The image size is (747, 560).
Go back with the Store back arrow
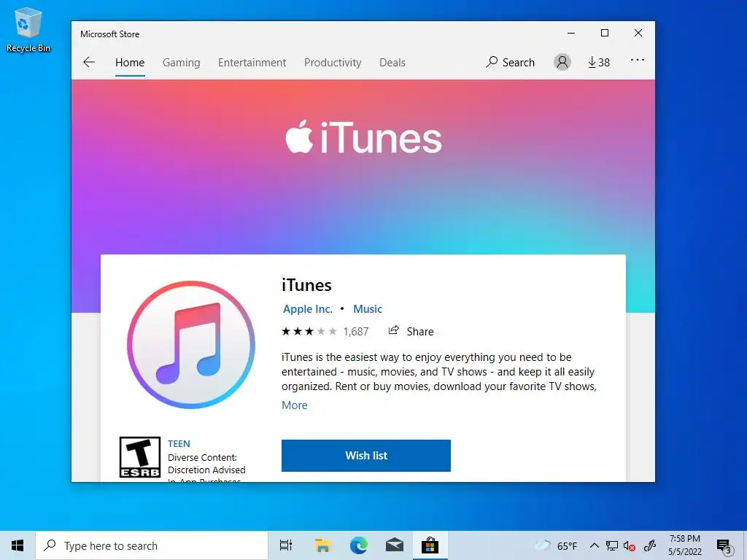coord(89,63)
